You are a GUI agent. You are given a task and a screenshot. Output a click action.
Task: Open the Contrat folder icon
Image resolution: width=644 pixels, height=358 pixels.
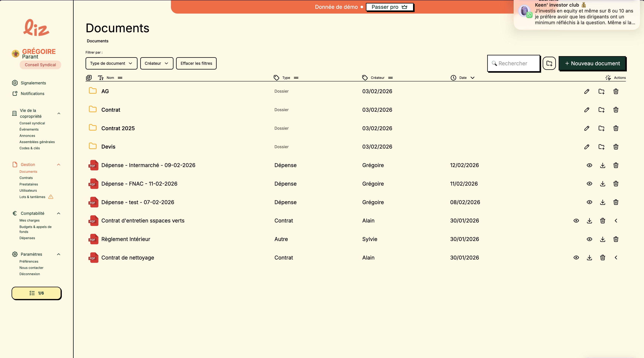(93, 109)
